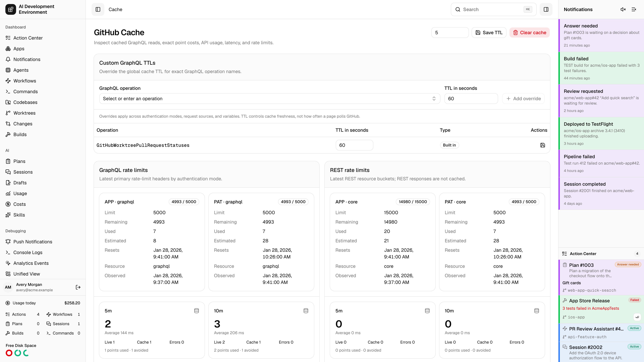Viewport: 644px width, 362px height.
Task: Open the Answer needed notification
Action: [601, 36]
